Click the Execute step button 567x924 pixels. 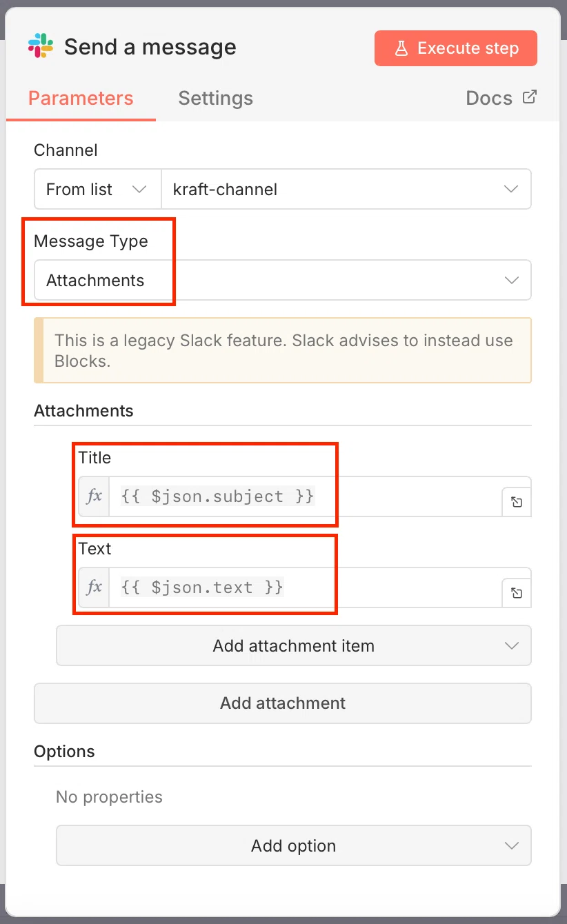[456, 48]
